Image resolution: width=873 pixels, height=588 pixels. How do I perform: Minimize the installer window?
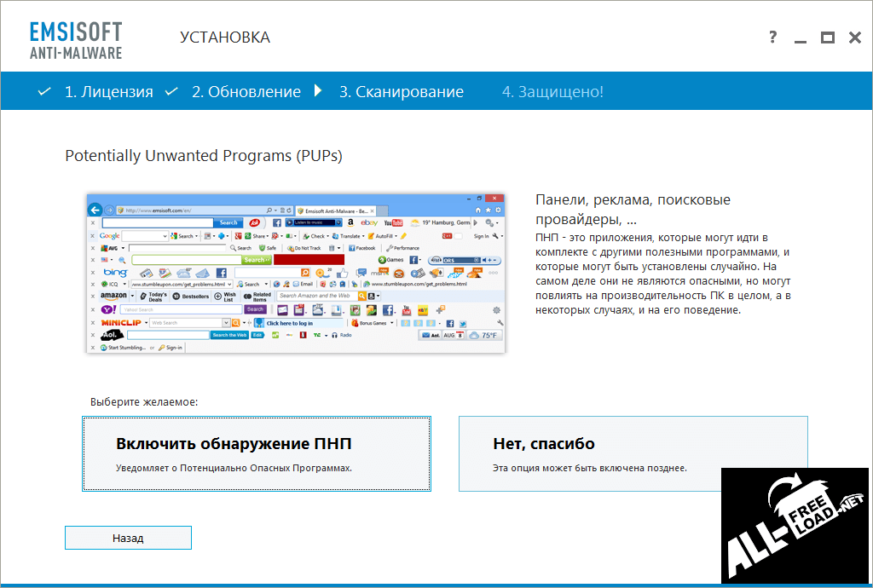coord(800,38)
